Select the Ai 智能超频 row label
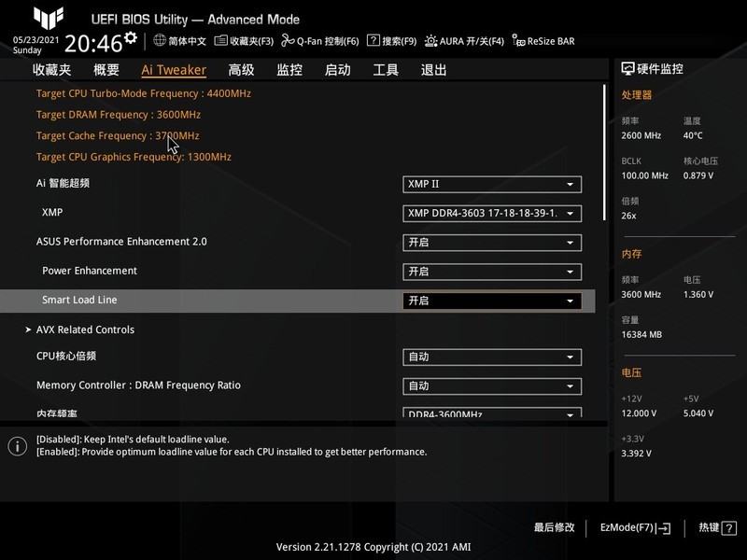Viewport: 747px width, 560px height. click(x=63, y=183)
